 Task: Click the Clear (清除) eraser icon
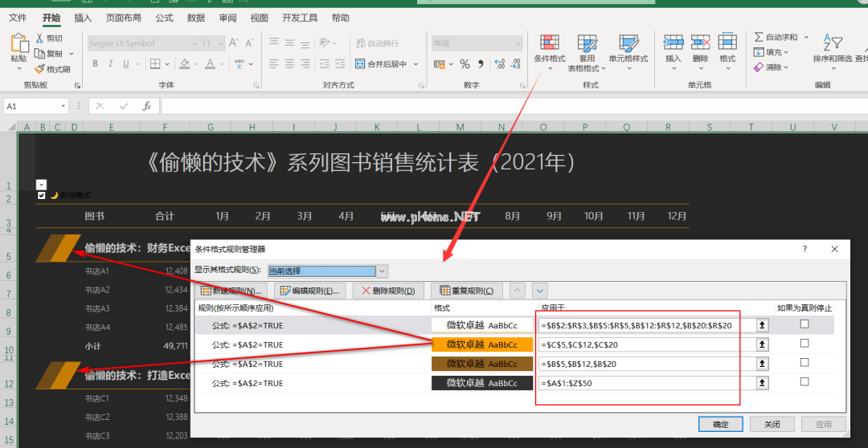pos(759,67)
